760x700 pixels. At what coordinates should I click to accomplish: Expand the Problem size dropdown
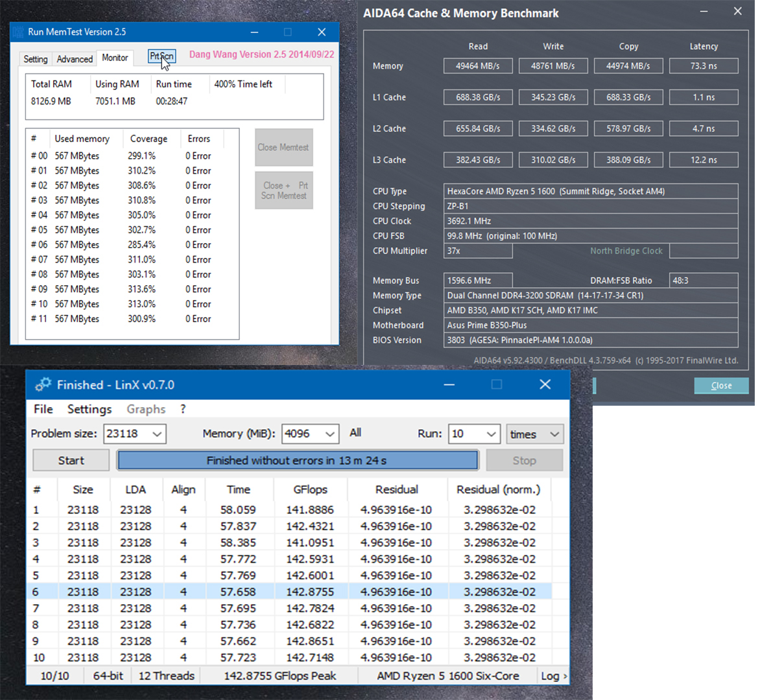pos(157,434)
